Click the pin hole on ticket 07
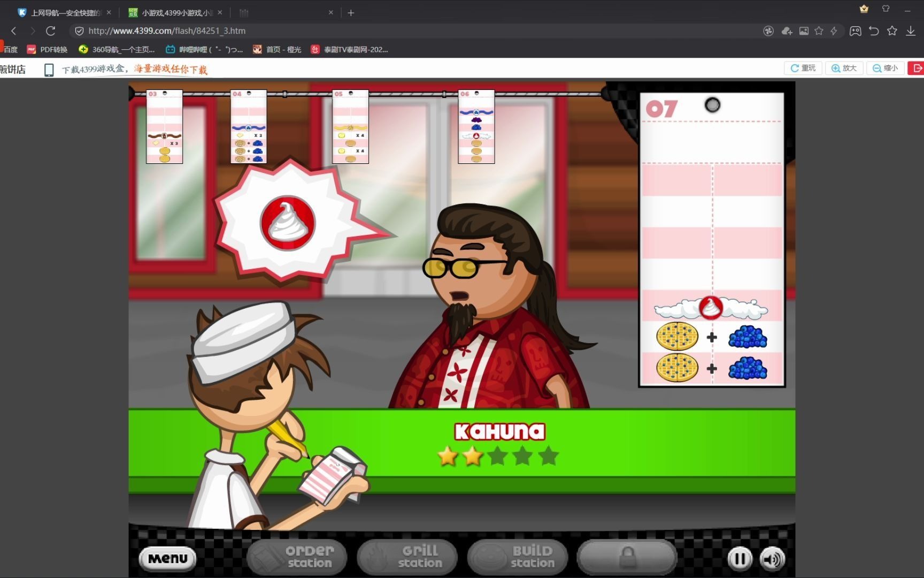The image size is (924, 578). coord(712,105)
